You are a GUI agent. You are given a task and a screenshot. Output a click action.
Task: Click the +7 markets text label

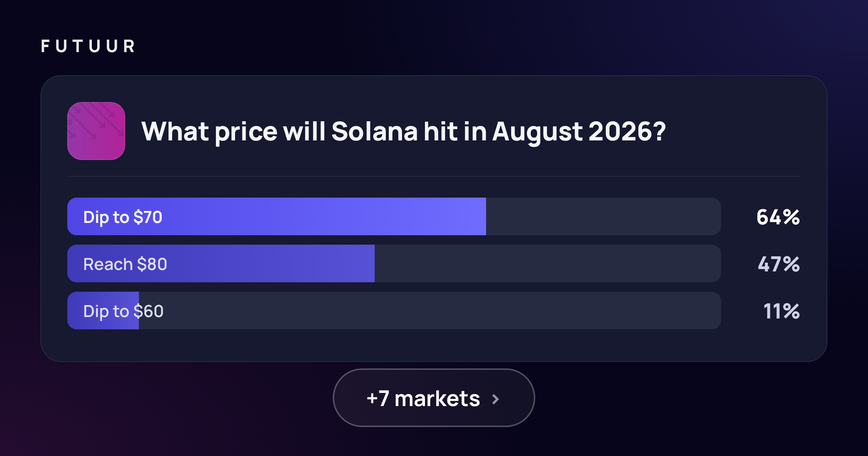tap(423, 398)
